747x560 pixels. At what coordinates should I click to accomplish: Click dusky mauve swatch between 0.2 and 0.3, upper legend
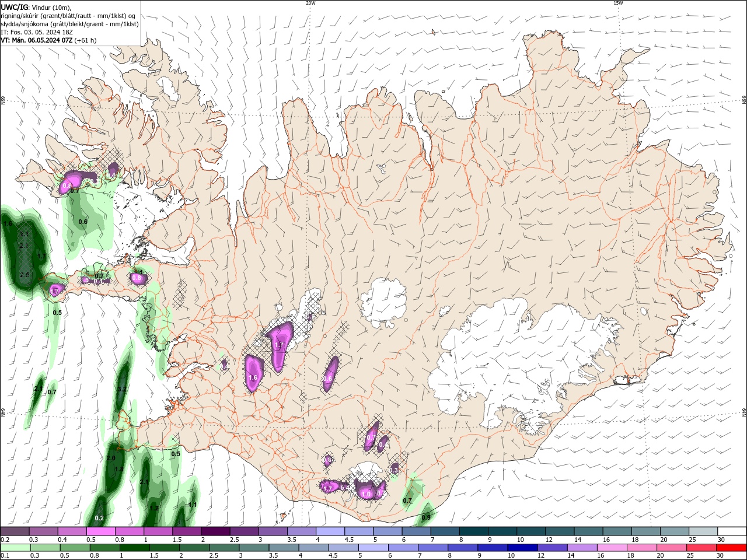coord(15,531)
